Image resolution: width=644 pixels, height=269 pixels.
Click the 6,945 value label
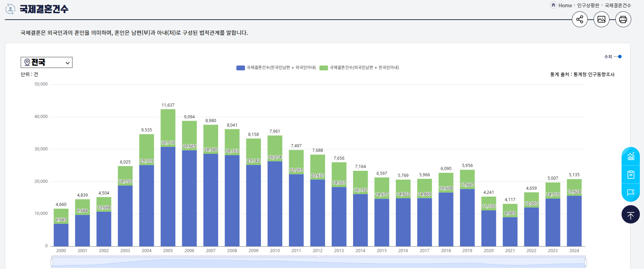[61, 220]
